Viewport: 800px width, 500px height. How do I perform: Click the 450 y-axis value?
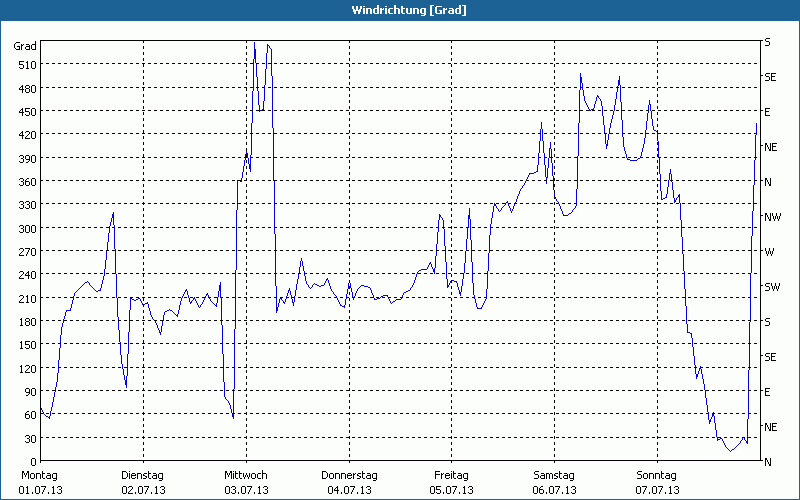(x=28, y=112)
